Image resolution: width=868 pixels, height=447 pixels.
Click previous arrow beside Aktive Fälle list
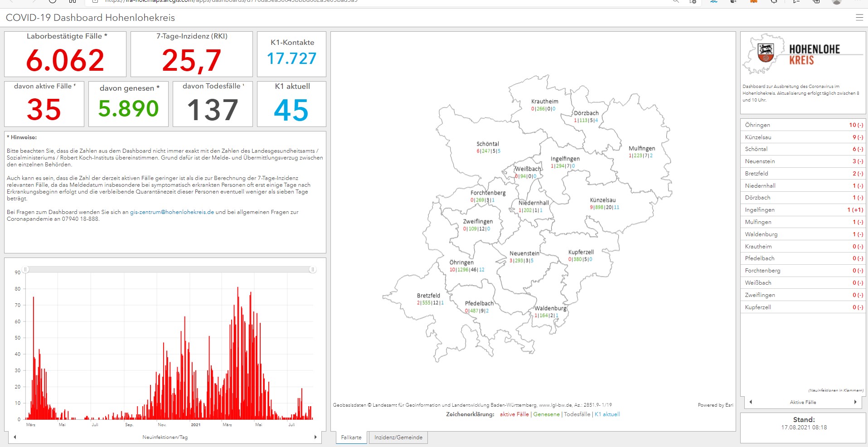(751, 402)
